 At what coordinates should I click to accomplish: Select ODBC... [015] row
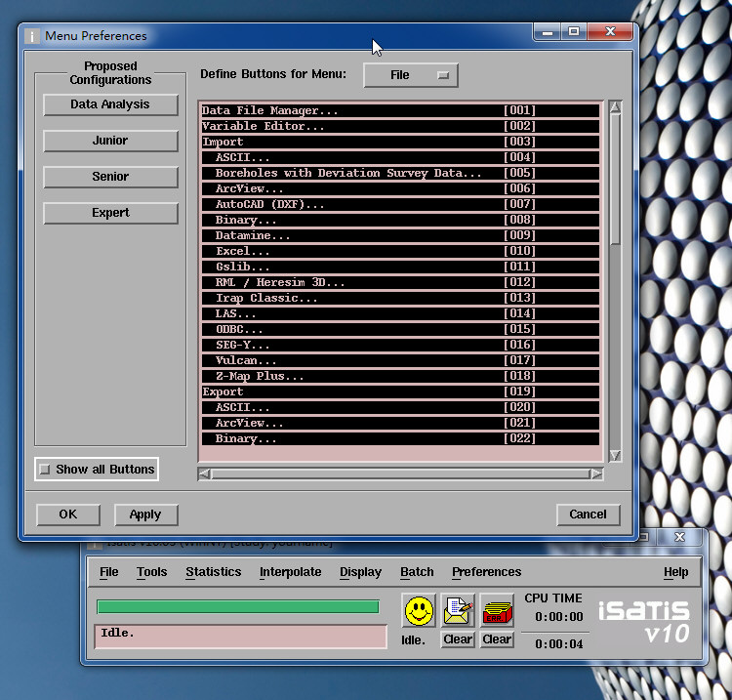tap(400, 330)
